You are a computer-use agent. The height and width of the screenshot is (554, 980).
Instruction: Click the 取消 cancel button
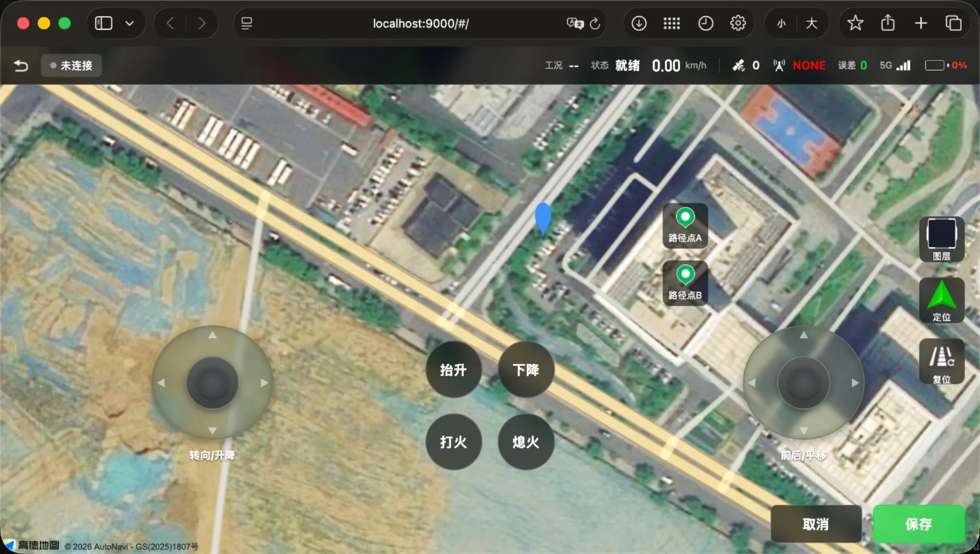click(x=816, y=524)
